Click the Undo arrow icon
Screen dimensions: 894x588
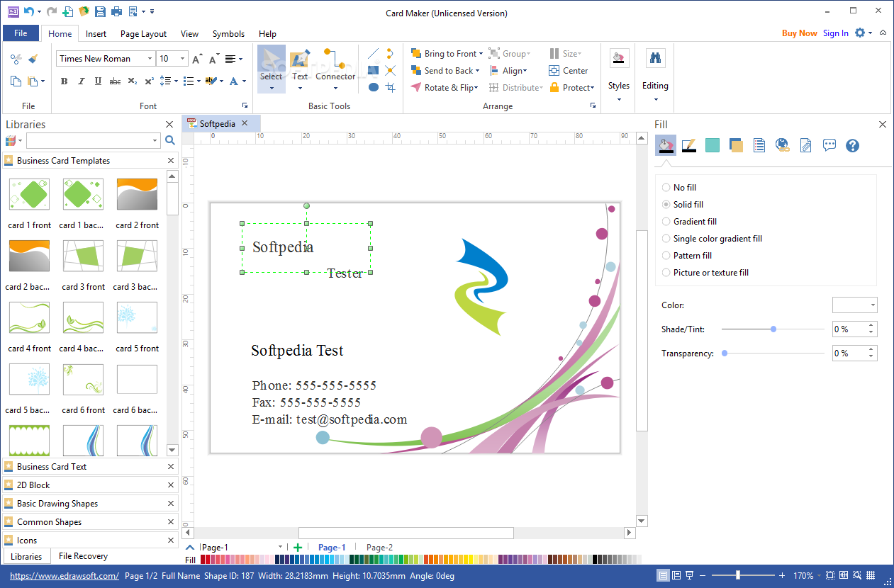[x=28, y=11]
